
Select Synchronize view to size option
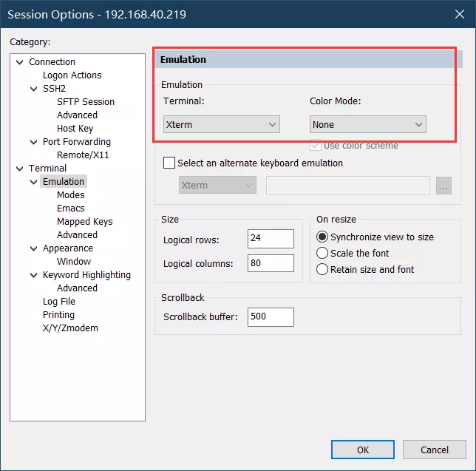click(x=322, y=237)
